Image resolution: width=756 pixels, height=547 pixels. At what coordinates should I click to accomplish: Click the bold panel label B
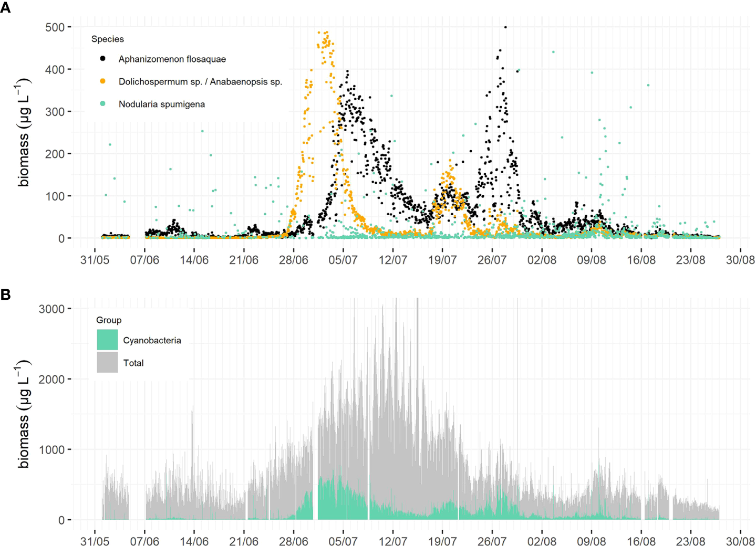6,294
